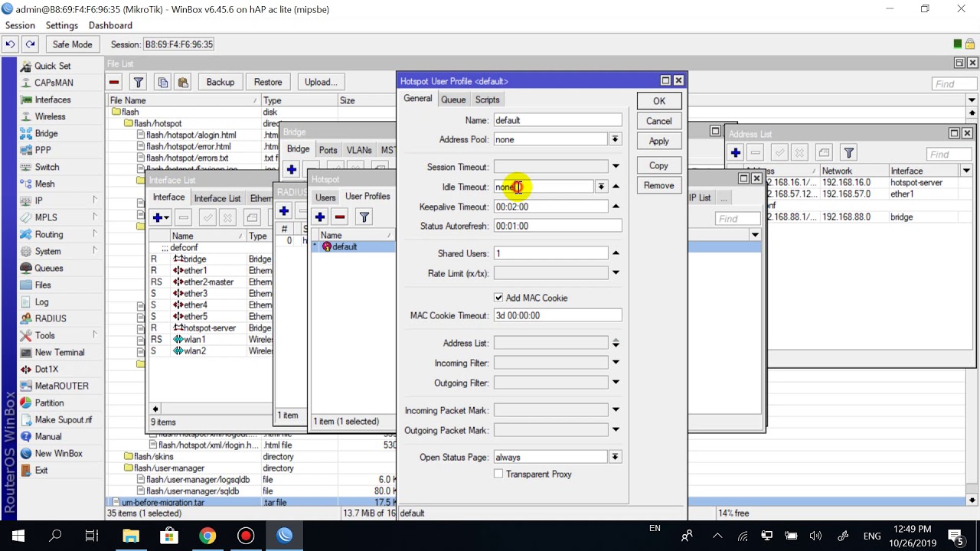Click the Backup button in File List
The image size is (980, 551).
click(220, 82)
